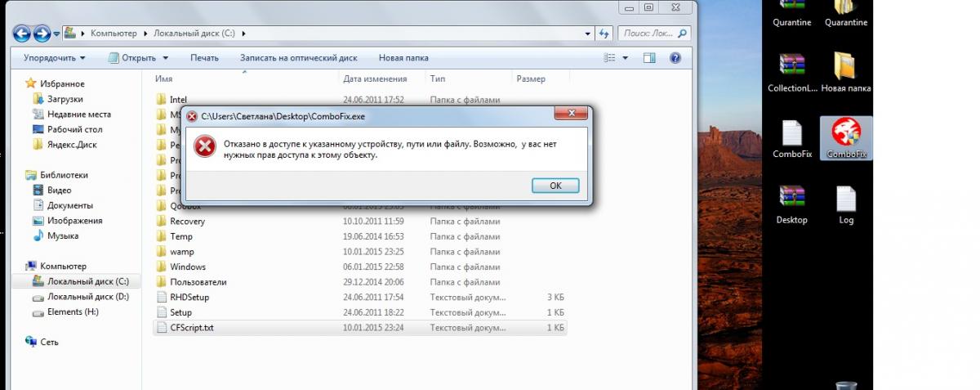Viewport: 980px width, 390px height.
Task: Select the Windows folder icon
Action: pos(161,267)
